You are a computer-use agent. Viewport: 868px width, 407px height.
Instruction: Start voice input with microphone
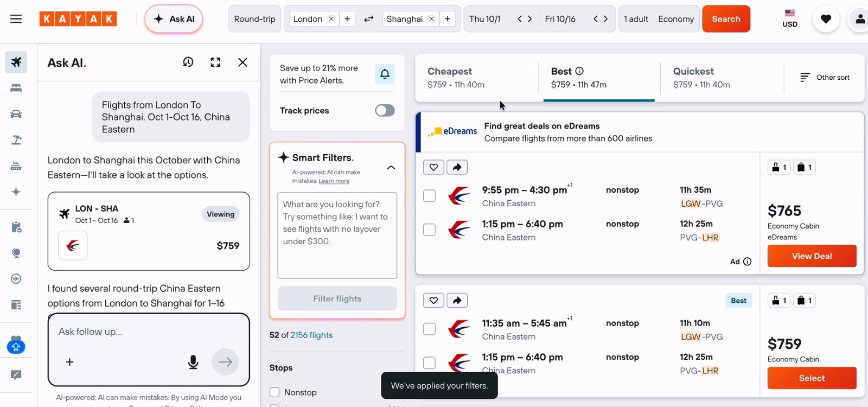(x=193, y=362)
